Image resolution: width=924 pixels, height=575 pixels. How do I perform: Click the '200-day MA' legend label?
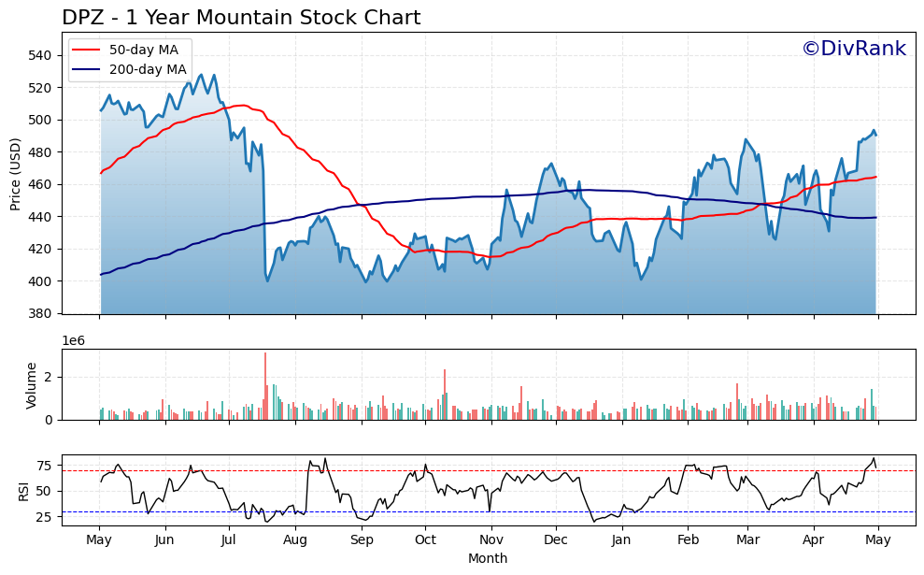click(148, 69)
